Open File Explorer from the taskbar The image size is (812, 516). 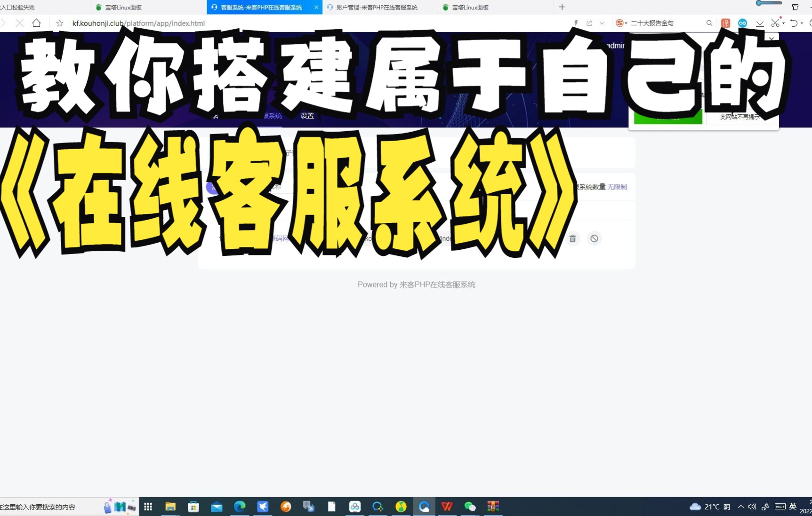coord(170,507)
